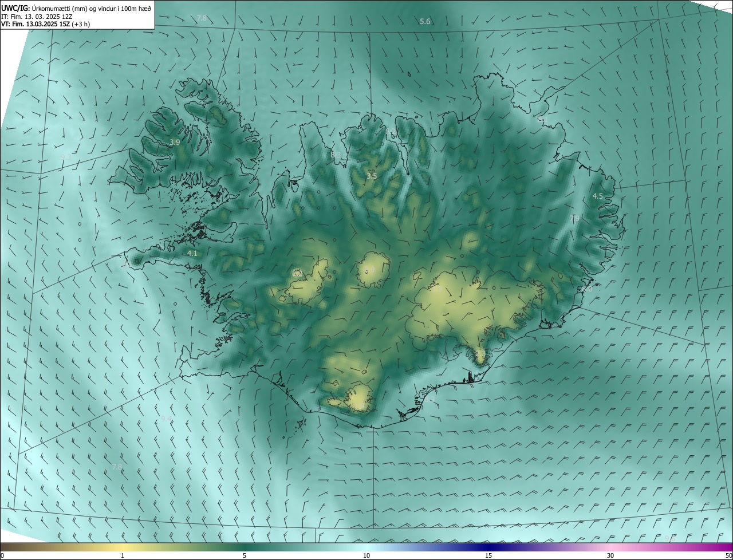Click the 3.9 value on the Westfjords
Image resolution: width=733 pixels, height=560 pixels.
pyautogui.click(x=175, y=142)
